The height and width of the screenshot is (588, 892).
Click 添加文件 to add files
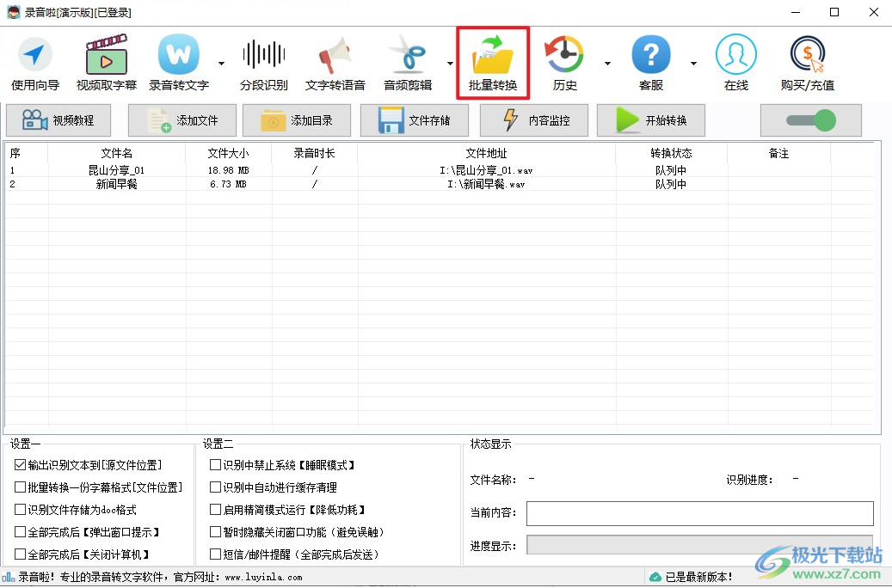click(x=181, y=120)
